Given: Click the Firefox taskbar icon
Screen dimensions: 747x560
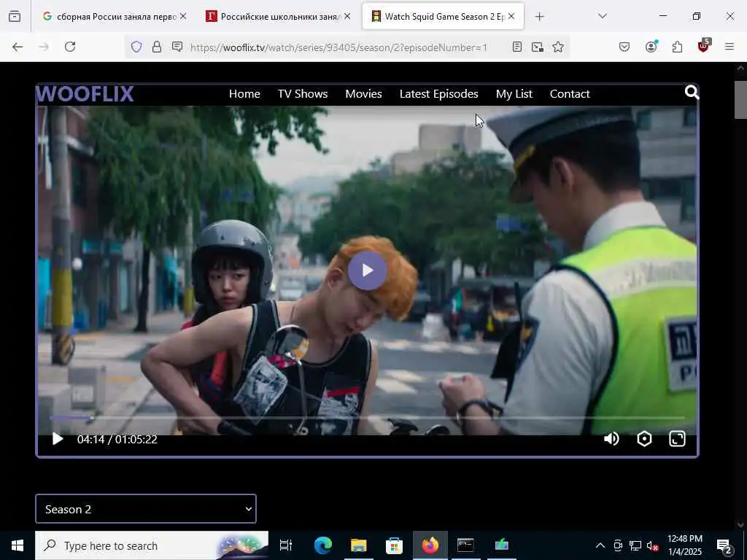Looking at the screenshot, I should point(430,545).
